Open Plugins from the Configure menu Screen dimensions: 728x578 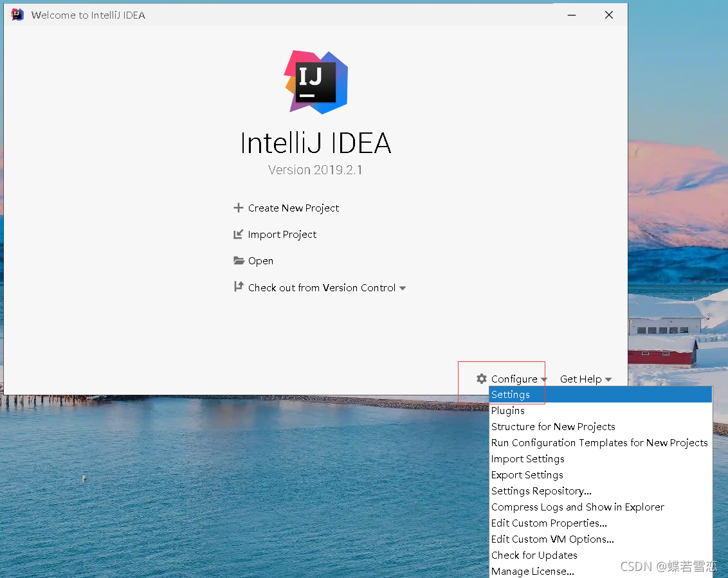600,410
